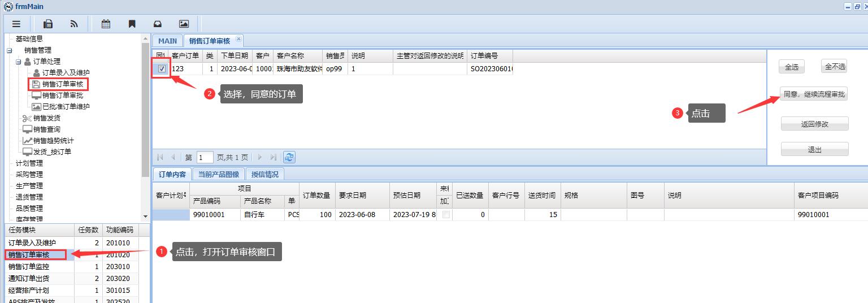Go to previous page of order grid

(173, 157)
